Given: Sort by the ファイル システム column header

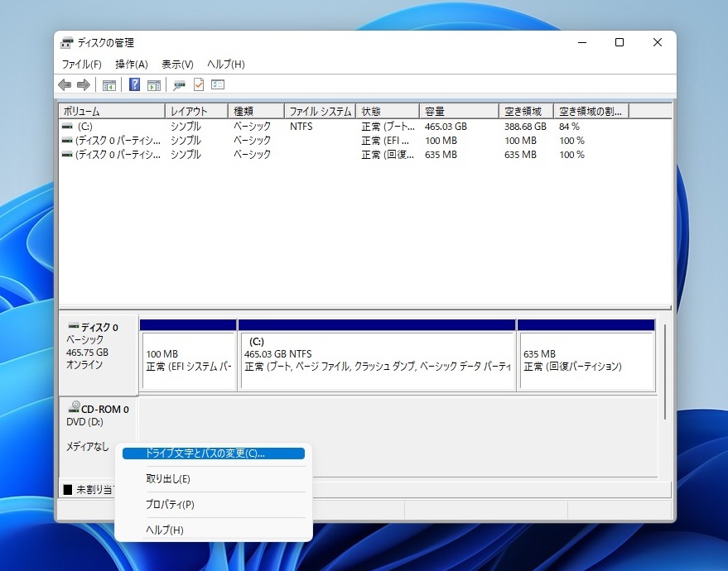Looking at the screenshot, I should (321, 112).
